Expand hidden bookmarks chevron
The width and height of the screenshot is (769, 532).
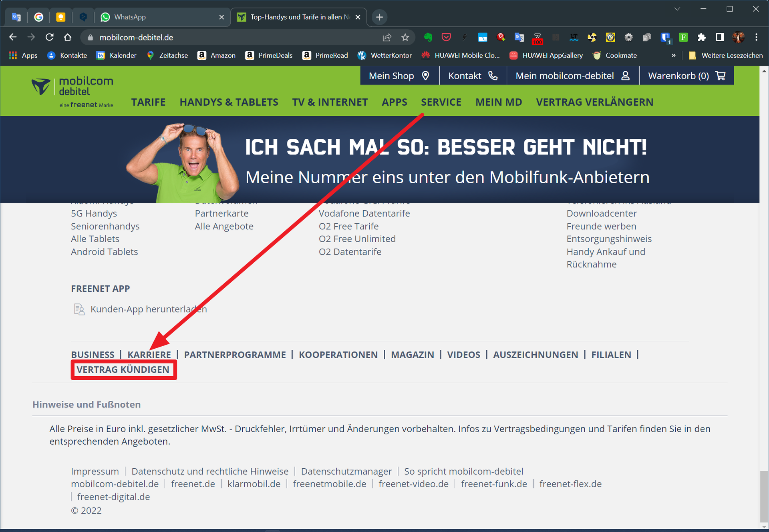click(x=674, y=55)
